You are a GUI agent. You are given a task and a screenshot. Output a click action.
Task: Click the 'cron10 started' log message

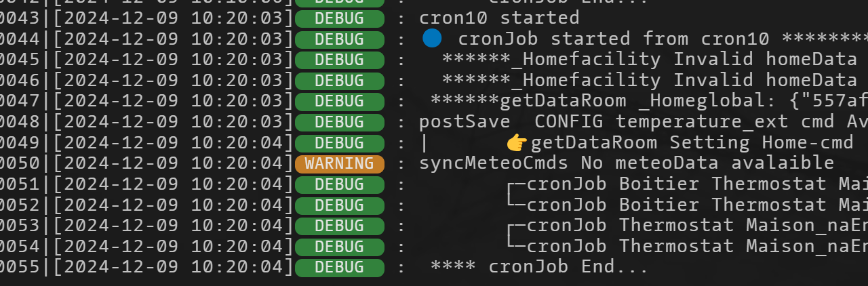pos(499,18)
